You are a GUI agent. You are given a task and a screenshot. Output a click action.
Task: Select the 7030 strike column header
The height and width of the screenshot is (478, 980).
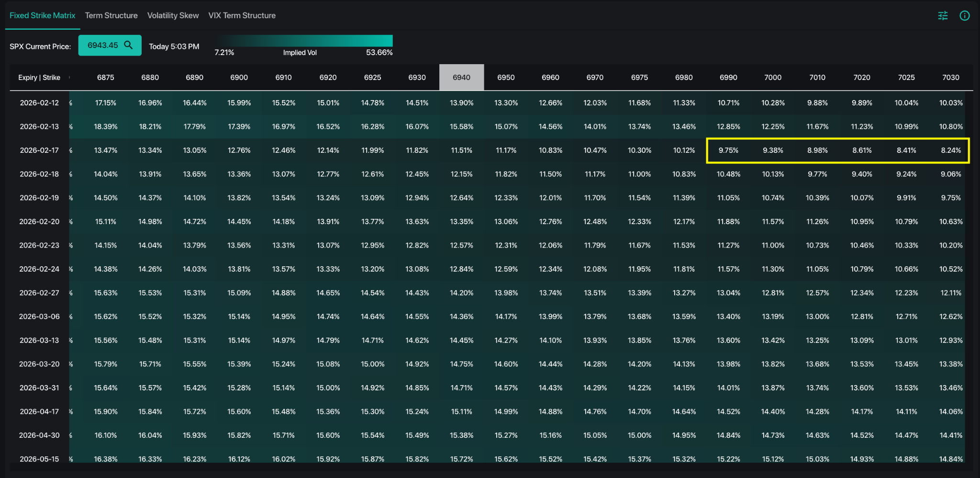pos(951,77)
